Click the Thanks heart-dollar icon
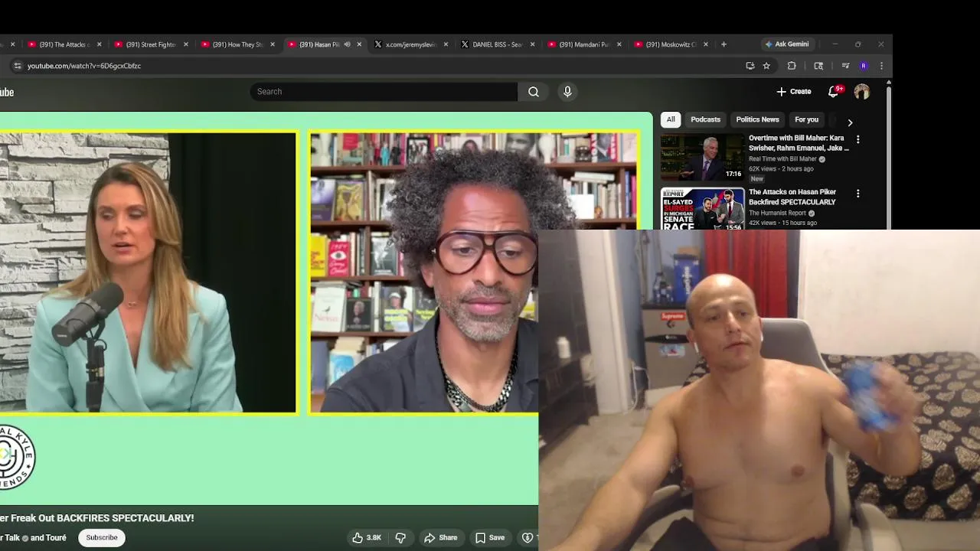 (528, 538)
